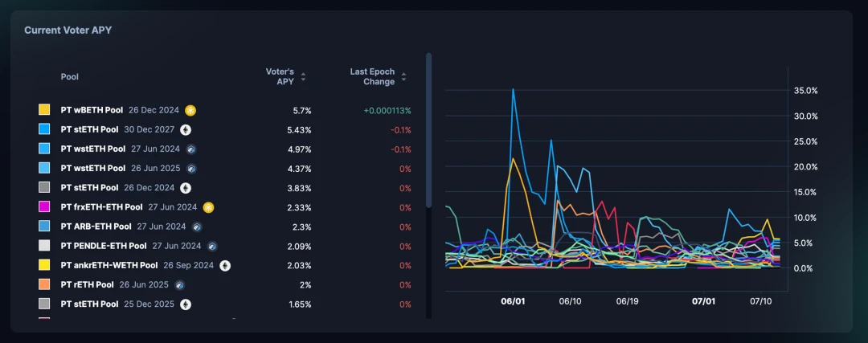Click the chain icon beside PT PENDLE-ETH Pool
The width and height of the screenshot is (868, 343).
pos(212,246)
